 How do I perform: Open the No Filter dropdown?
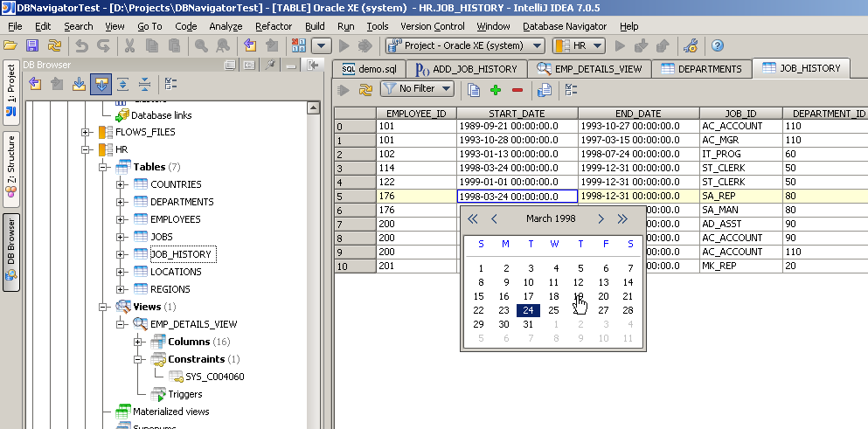pos(418,88)
